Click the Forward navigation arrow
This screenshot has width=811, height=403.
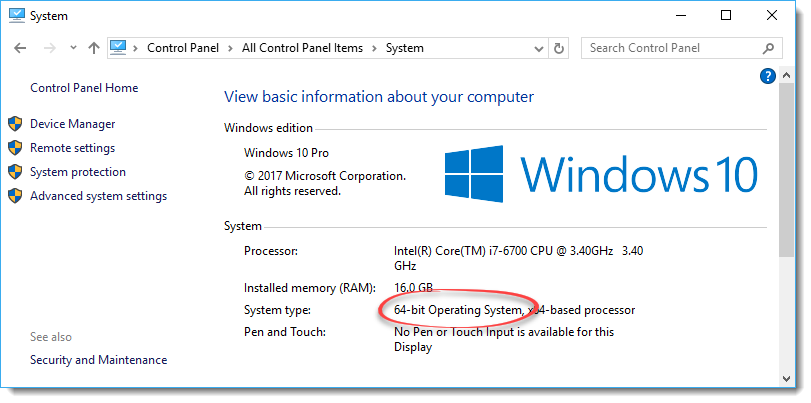[x=50, y=48]
